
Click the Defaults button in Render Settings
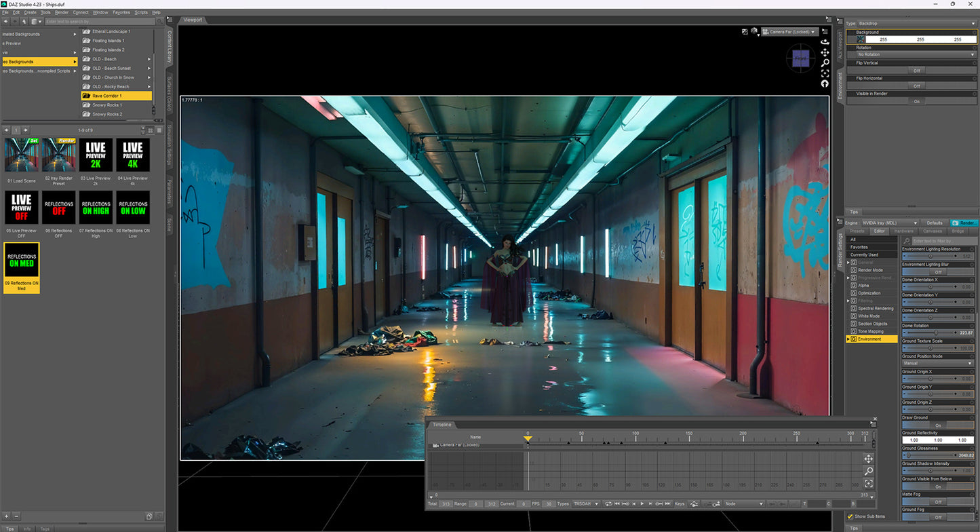pos(935,223)
